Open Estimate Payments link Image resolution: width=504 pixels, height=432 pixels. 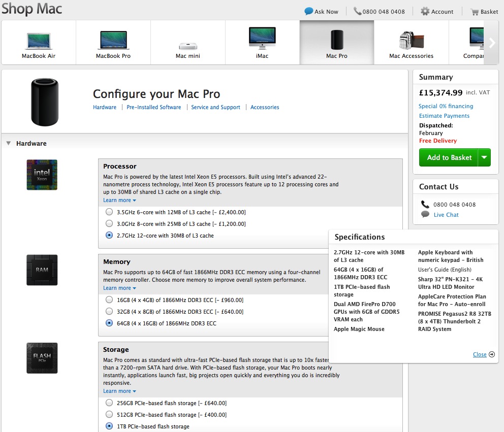[444, 116]
